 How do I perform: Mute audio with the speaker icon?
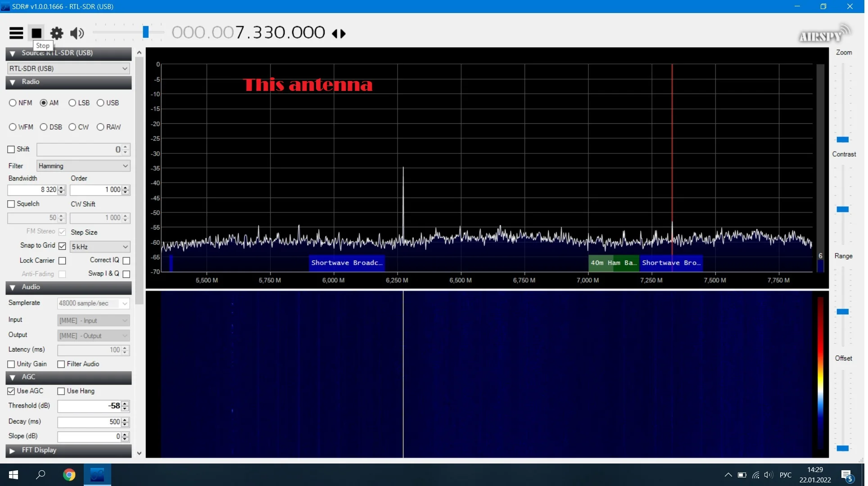click(77, 33)
